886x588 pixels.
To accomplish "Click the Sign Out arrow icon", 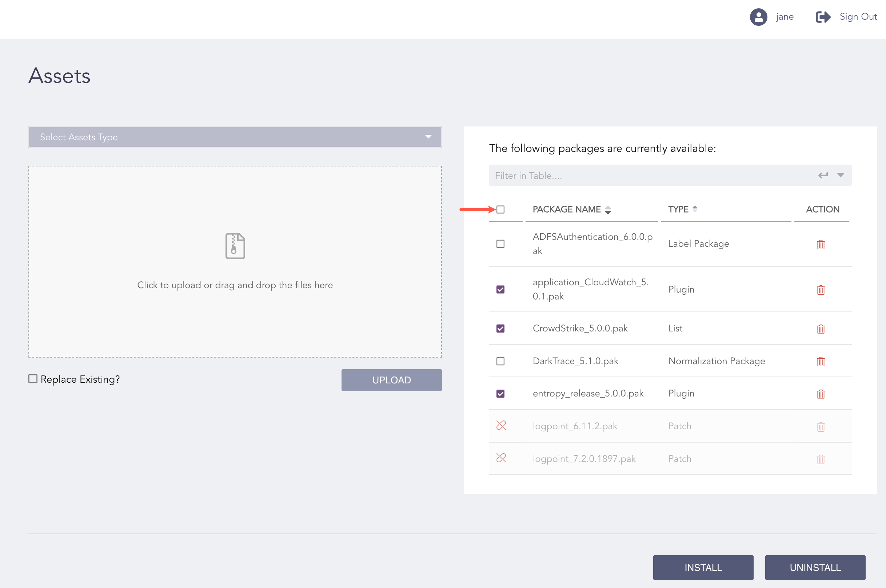I will 823,17.
